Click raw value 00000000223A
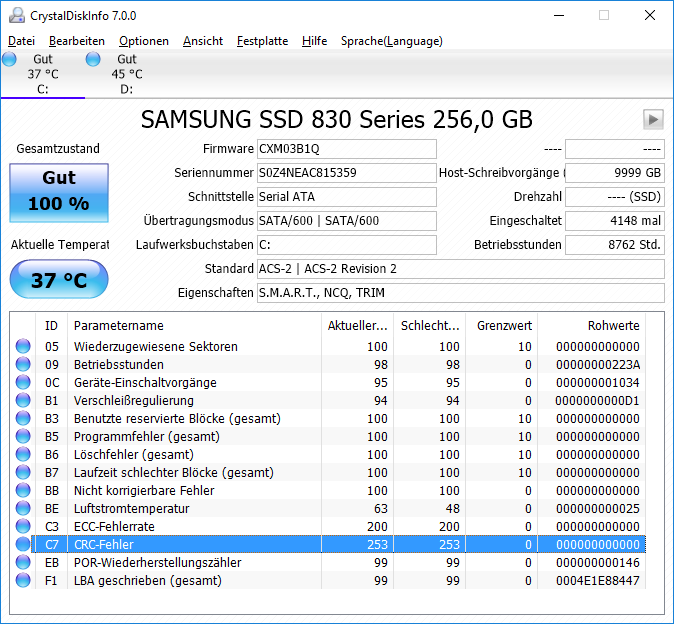The height and width of the screenshot is (624, 674). (597, 364)
